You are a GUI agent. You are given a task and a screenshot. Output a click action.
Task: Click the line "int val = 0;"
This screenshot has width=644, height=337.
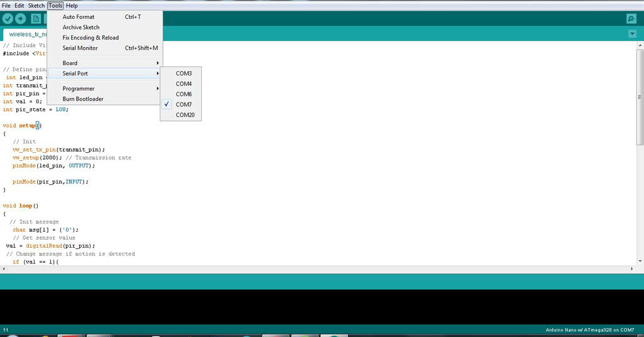(x=22, y=101)
